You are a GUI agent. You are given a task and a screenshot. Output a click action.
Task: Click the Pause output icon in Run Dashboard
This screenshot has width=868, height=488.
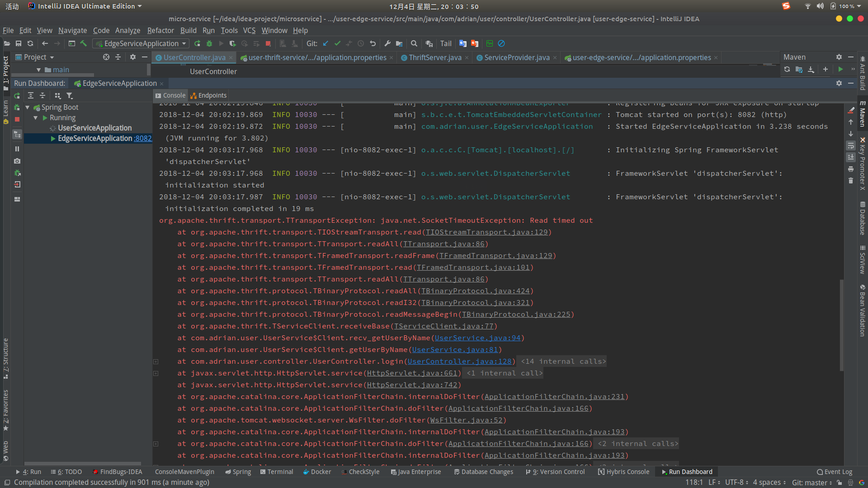click(17, 149)
